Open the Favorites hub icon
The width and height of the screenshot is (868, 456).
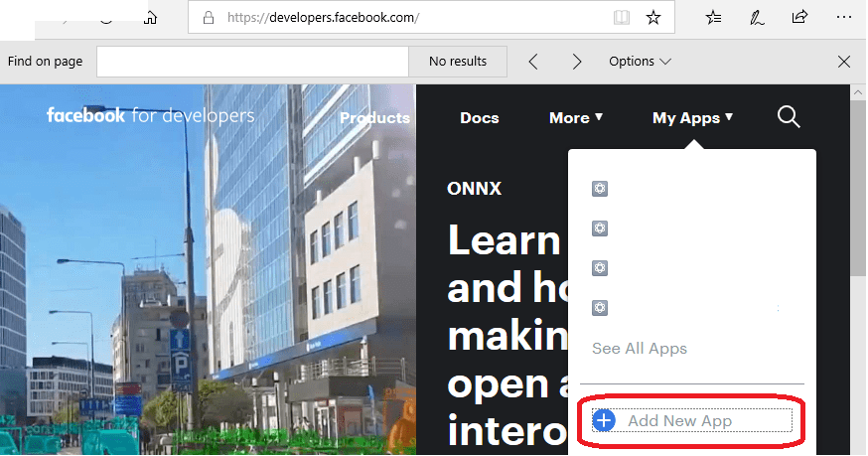pyautogui.click(x=713, y=18)
